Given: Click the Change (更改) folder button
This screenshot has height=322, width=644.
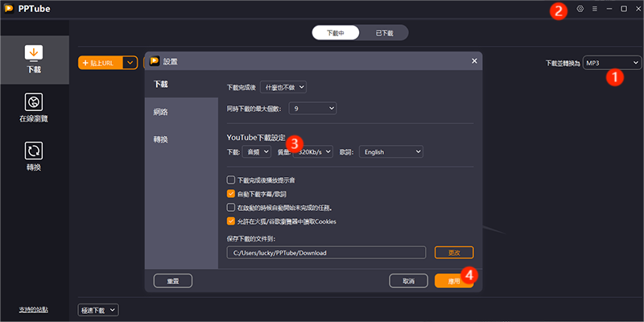Looking at the screenshot, I should 454,253.
